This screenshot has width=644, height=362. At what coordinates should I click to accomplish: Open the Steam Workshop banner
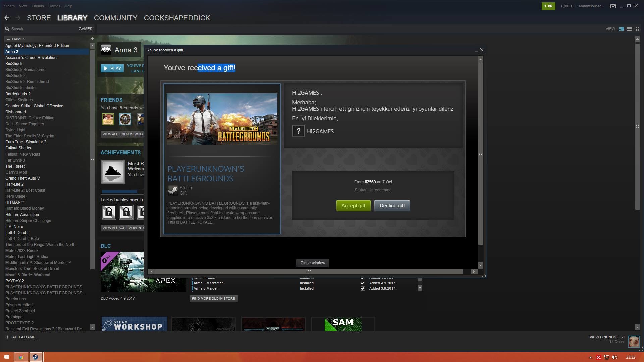point(134,324)
